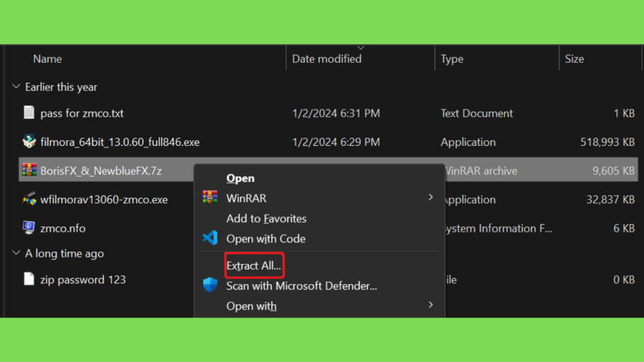Viewport: 644px width, 362px height.
Task: Click the 6 KB size cell
Action: (625, 228)
